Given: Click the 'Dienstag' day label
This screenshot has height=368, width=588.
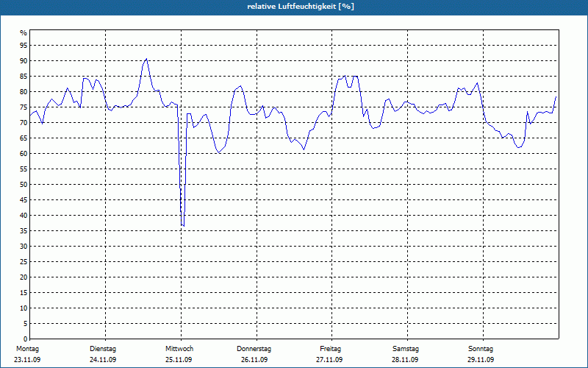Looking at the screenshot, I should pos(103,349).
